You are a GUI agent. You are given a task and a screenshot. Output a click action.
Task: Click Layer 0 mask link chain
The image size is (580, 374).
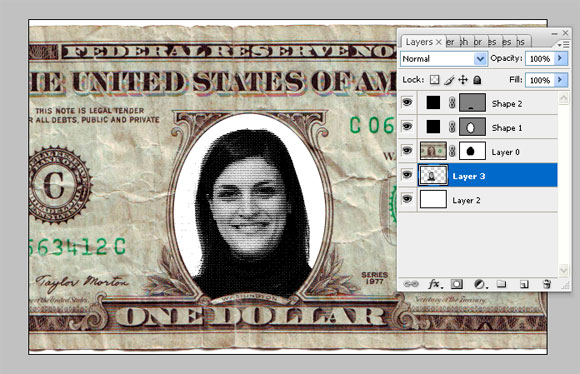click(x=452, y=151)
